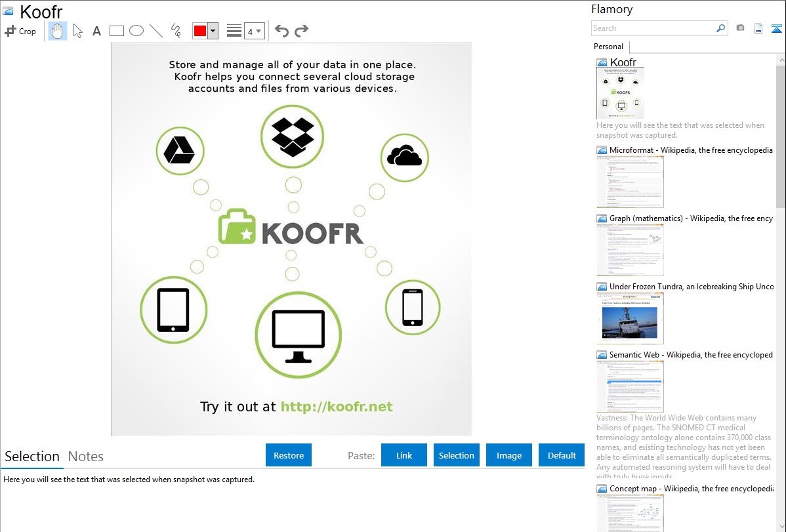Choose the arrow pointer tool
Image resolution: width=786 pixels, height=532 pixels.
pos(77,31)
